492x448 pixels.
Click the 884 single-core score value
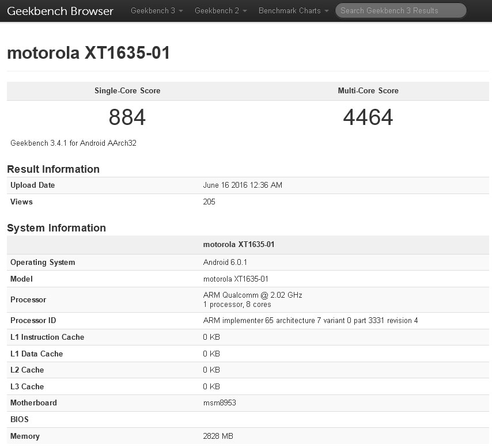click(127, 117)
